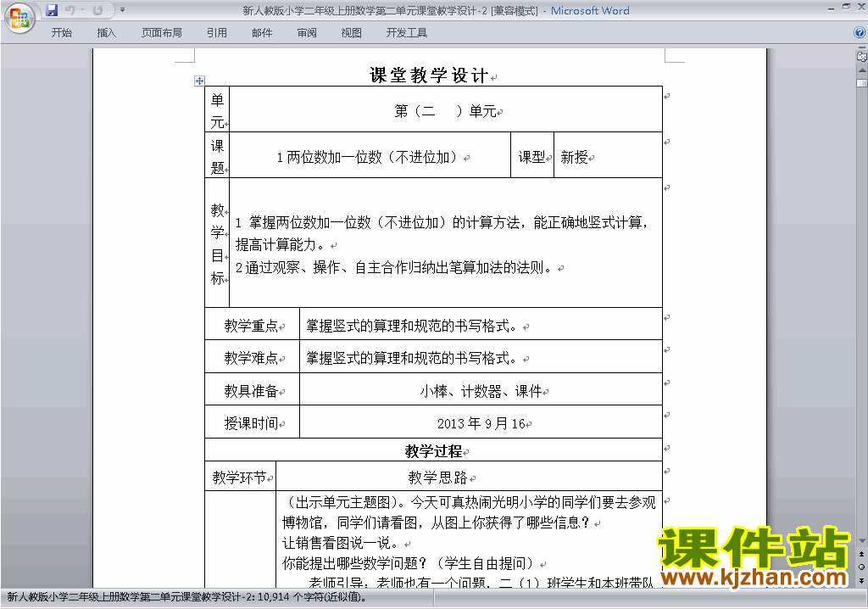Expand the Undo history dropdown arrow
The image size is (868, 609).
click(x=82, y=10)
